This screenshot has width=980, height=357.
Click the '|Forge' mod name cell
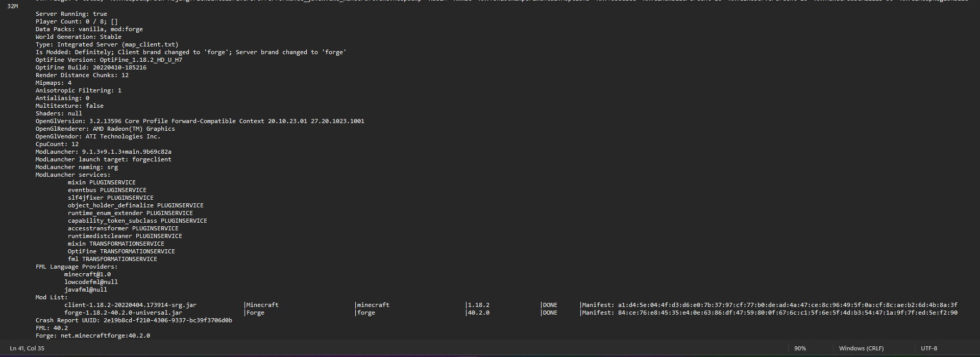click(x=254, y=313)
